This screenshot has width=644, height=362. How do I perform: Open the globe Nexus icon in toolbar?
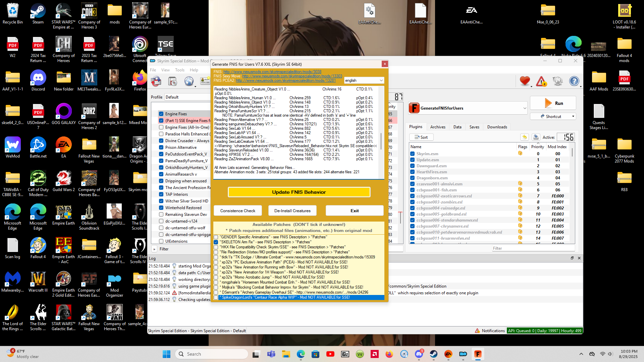point(189,81)
